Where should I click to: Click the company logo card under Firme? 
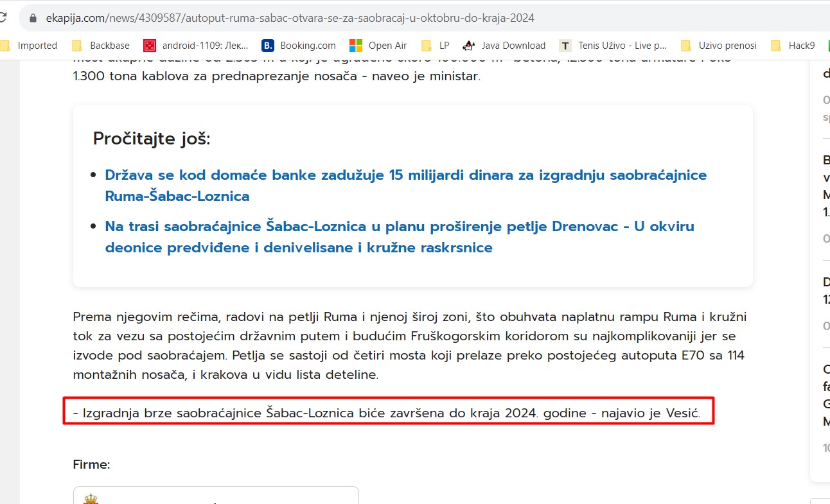(x=216, y=496)
